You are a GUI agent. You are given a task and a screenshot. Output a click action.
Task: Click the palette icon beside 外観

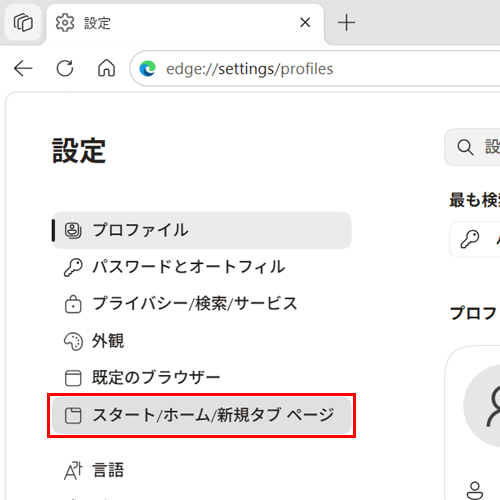[73, 341]
